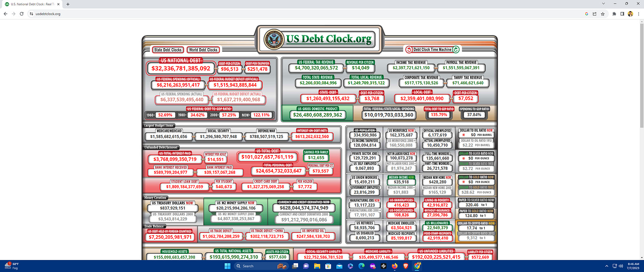Bookmark this page with the star
Image resolution: width=644 pixels, height=272 pixels.
602,14
